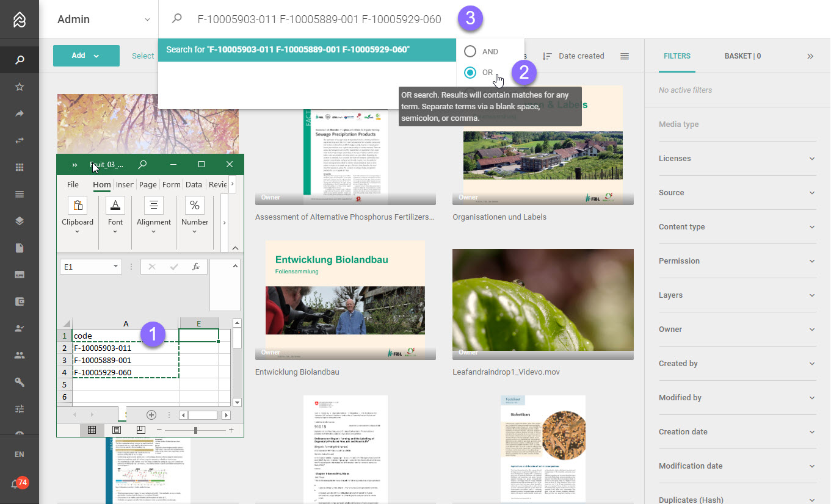Open the wallet icon in sidebar

pyautogui.click(x=20, y=301)
